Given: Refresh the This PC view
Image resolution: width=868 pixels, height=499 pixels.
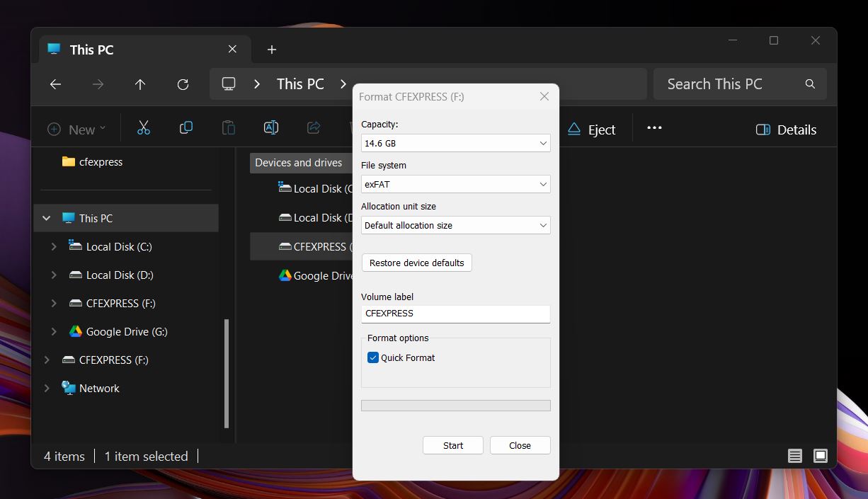Looking at the screenshot, I should click(183, 84).
